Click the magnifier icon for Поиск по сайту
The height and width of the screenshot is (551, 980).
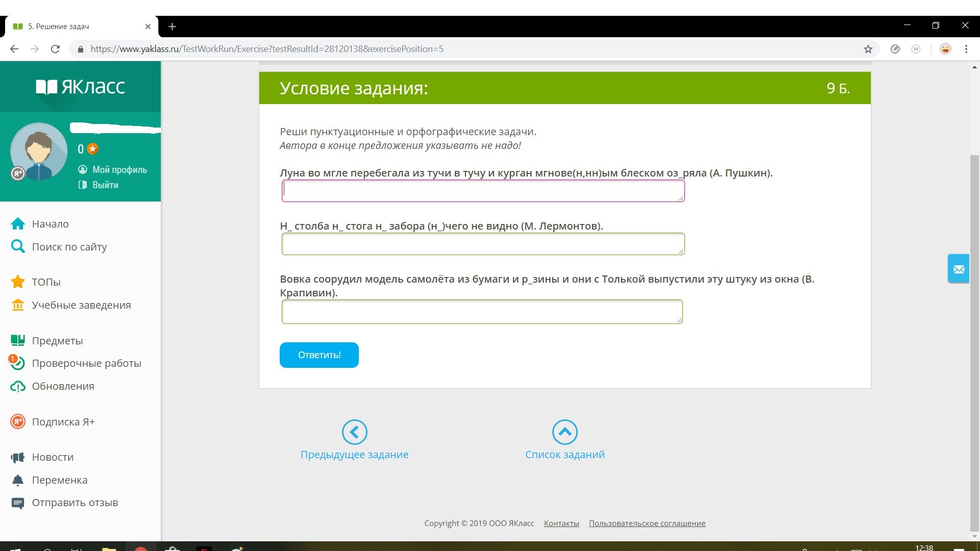click(x=18, y=247)
